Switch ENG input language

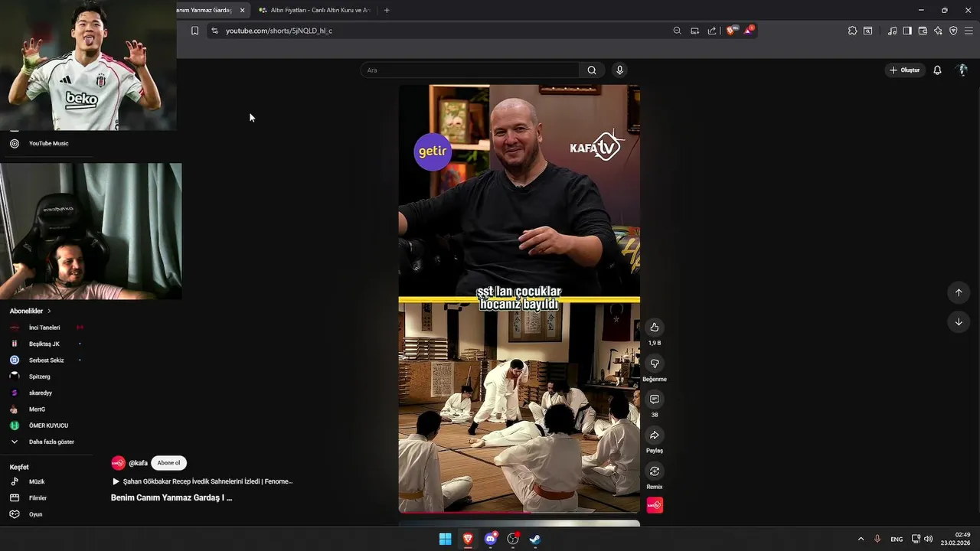coord(897,539)
